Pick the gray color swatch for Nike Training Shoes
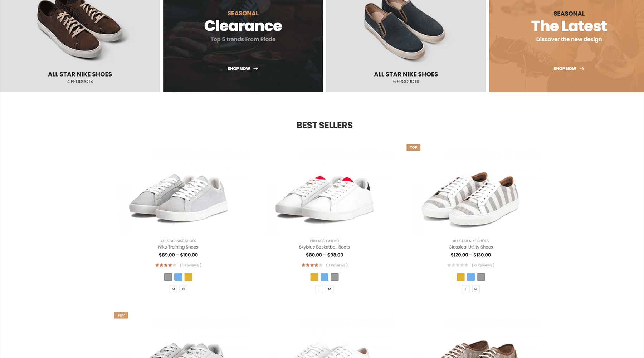 tap(168, 277)
